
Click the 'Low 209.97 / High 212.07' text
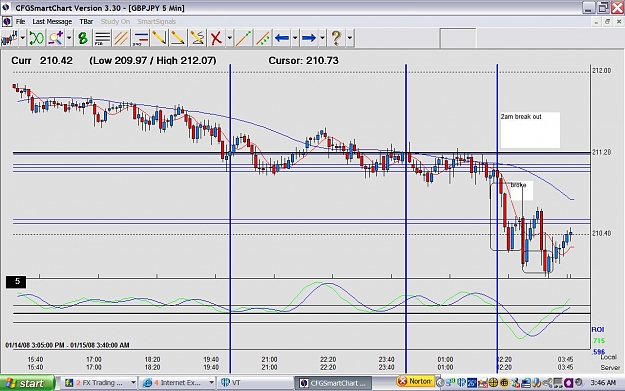[x=153, y=61]
